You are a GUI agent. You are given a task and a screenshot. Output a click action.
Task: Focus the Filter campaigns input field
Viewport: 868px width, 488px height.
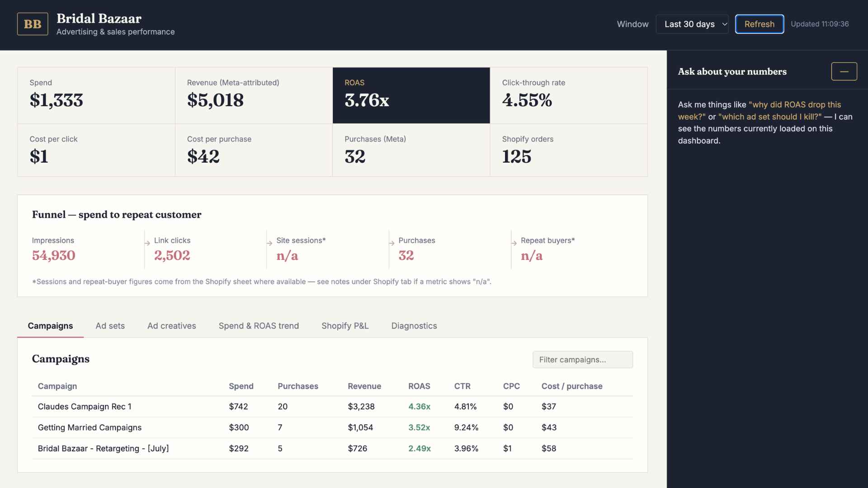click(x=583, y=360)
